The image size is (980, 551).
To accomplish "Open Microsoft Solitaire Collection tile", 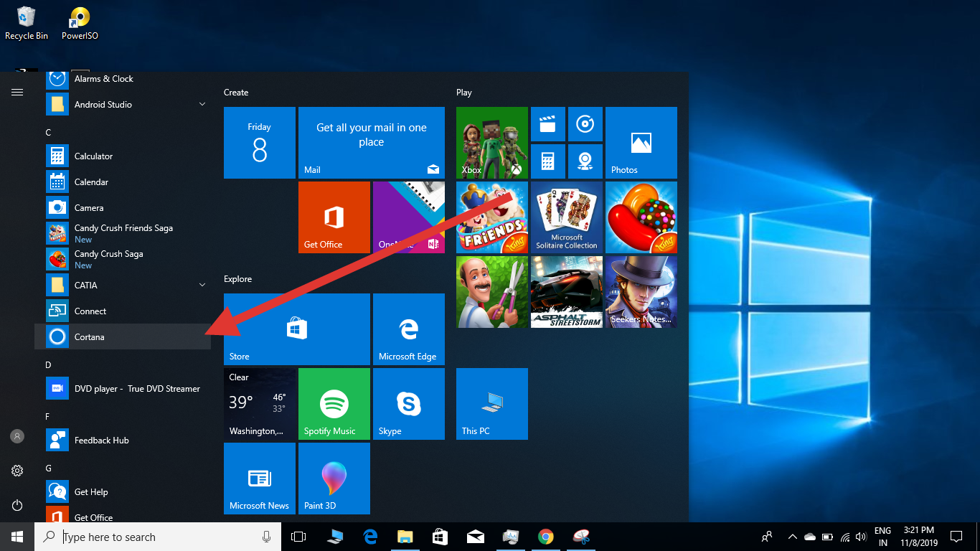I will [567, 217].
